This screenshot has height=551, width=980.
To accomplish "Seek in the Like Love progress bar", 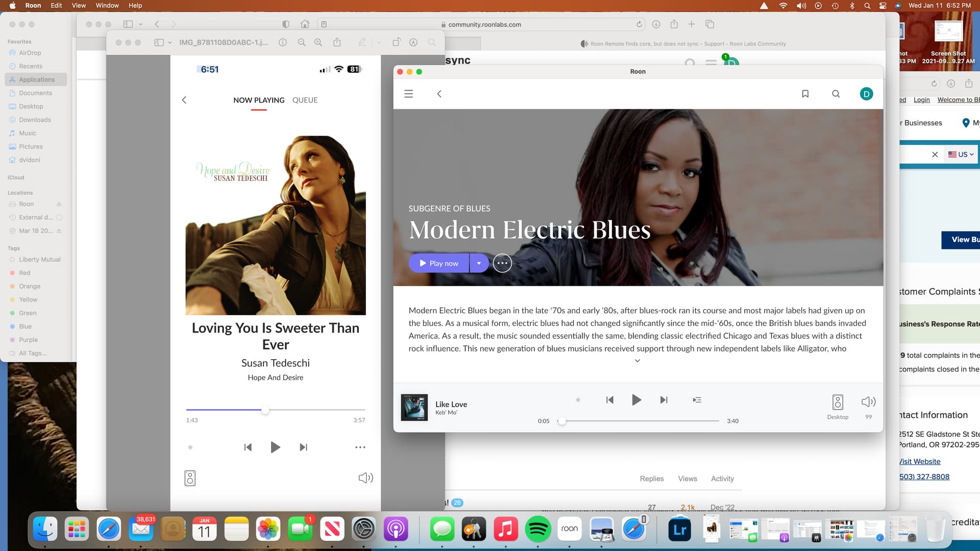I will click(638, 421).
